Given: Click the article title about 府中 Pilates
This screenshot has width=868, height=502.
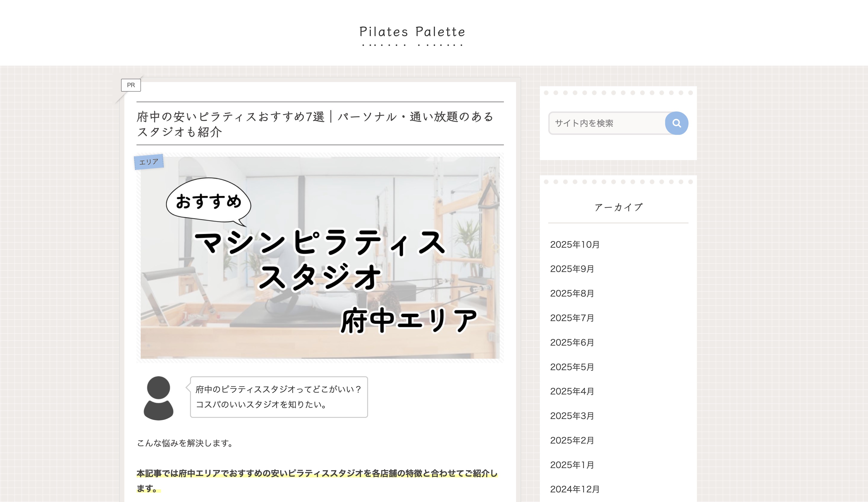Looking at the screenshot, I should pos(315,124).
